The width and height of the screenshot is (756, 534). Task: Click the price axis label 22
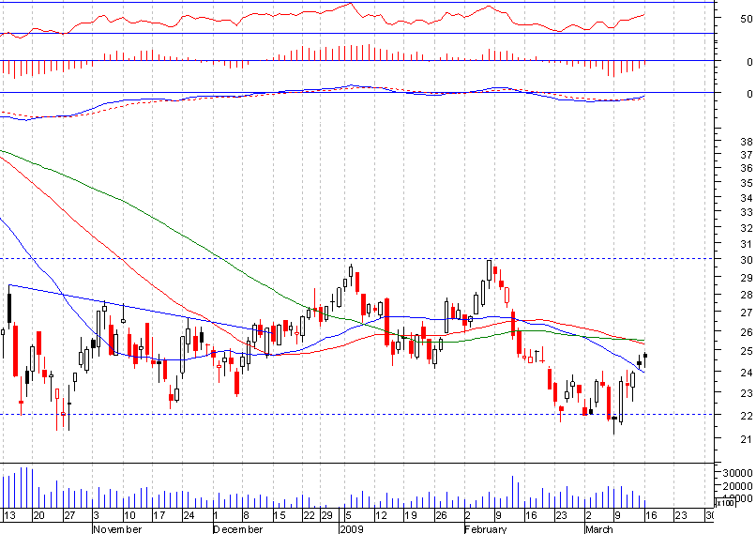747,416
